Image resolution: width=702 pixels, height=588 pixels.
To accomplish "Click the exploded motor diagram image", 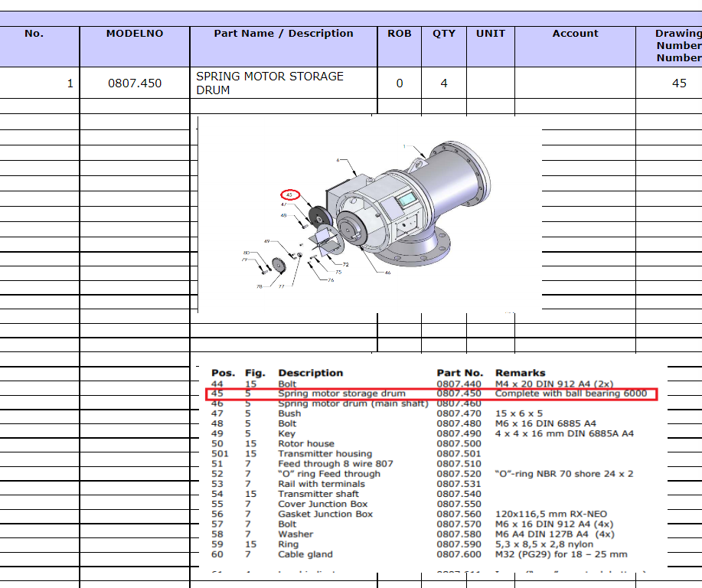I will 369,214.
